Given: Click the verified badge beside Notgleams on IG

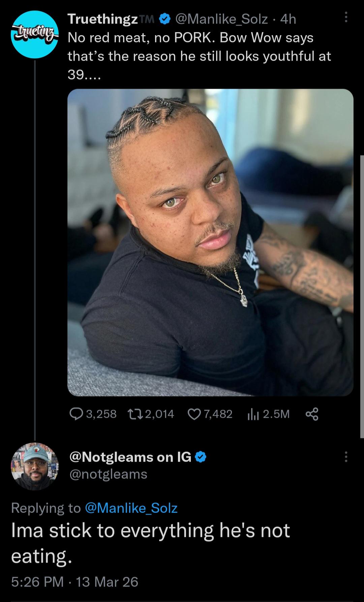Looking at the screenshot, I should [201, 457].
